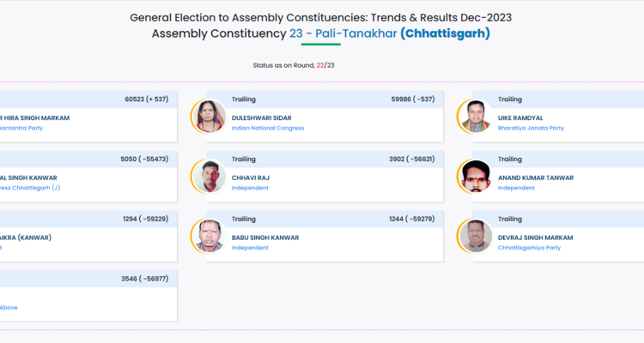
Task: Select the name UIKE RAMDYAL
Action: click(x=520, y=117)
